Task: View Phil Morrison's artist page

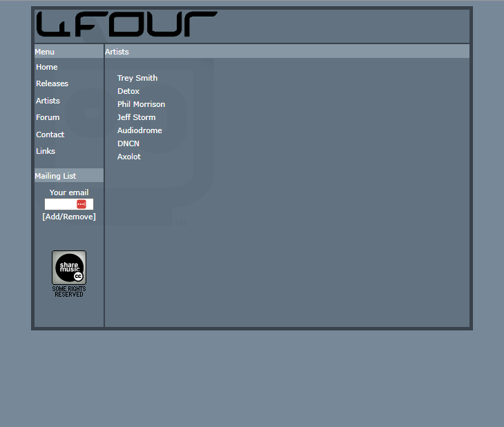Action: click(141, 104)
